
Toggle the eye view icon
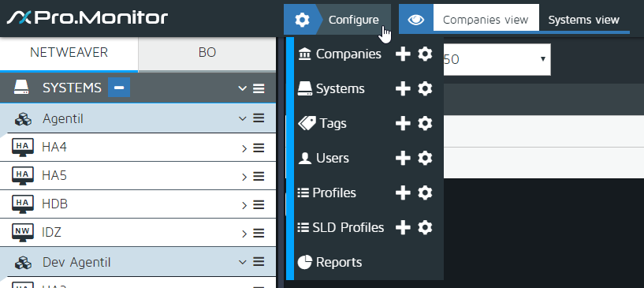[x=416, y=20]
